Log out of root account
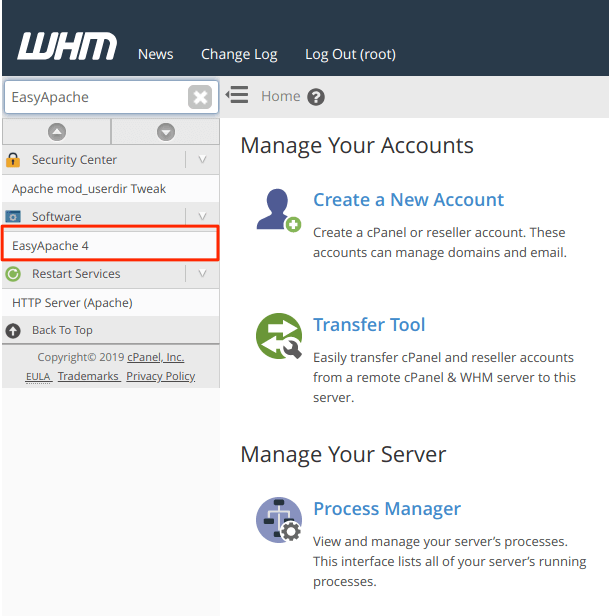This screenshot has width=609, height=616. [350, 54]
